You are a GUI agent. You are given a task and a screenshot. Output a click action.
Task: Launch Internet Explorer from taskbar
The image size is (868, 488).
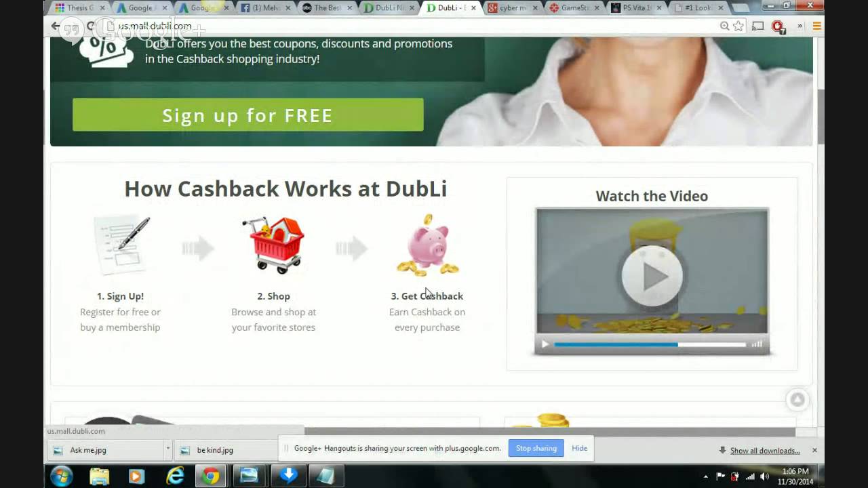point(175,476)
